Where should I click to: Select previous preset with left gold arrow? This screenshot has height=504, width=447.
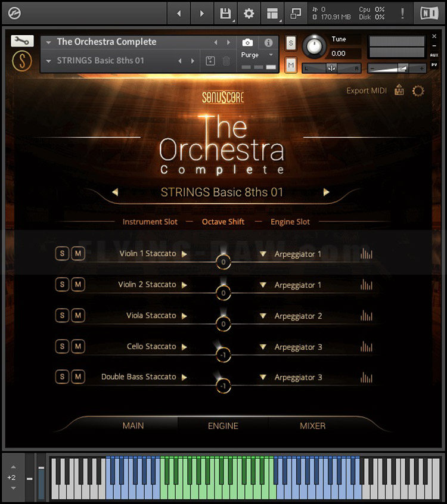pos(115,192)
